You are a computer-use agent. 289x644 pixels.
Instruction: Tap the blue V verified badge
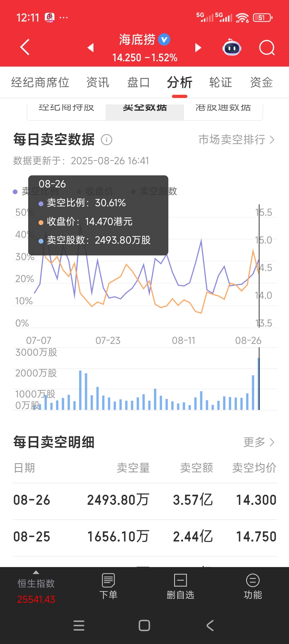[x=164, y=40]
